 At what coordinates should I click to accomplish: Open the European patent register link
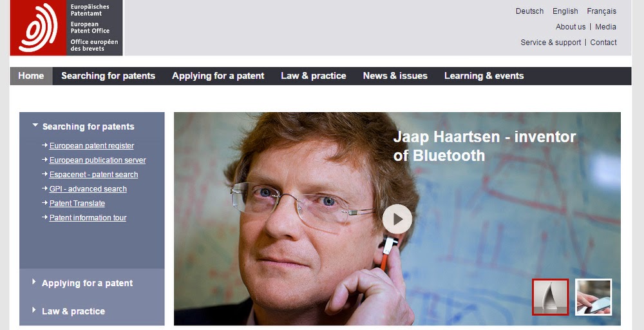(91, 146)
